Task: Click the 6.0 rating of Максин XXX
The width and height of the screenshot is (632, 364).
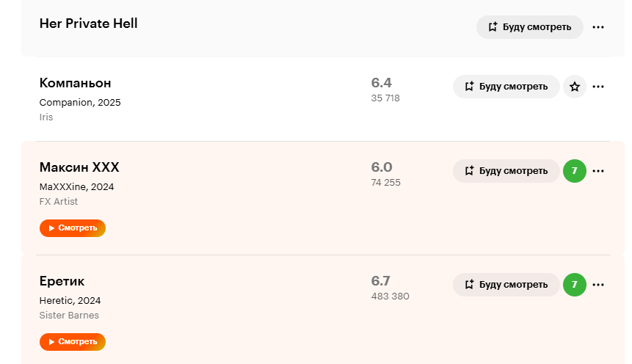Action: coord(382,167)
